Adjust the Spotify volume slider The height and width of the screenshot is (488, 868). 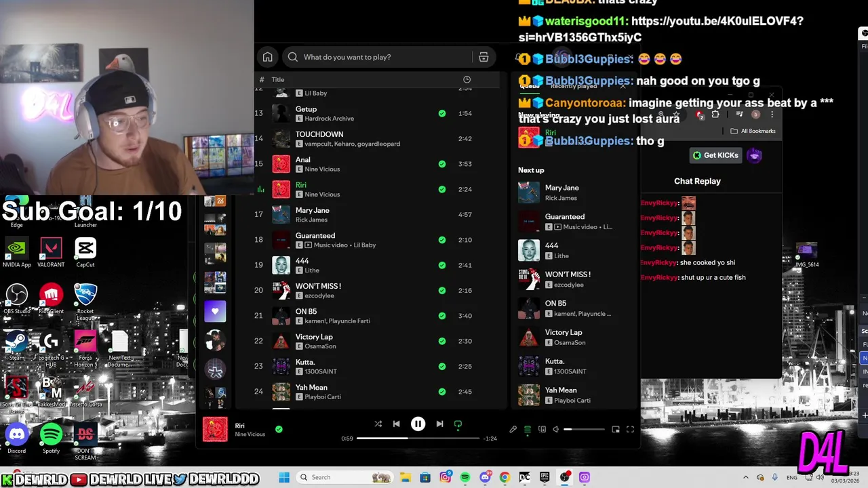584,429
